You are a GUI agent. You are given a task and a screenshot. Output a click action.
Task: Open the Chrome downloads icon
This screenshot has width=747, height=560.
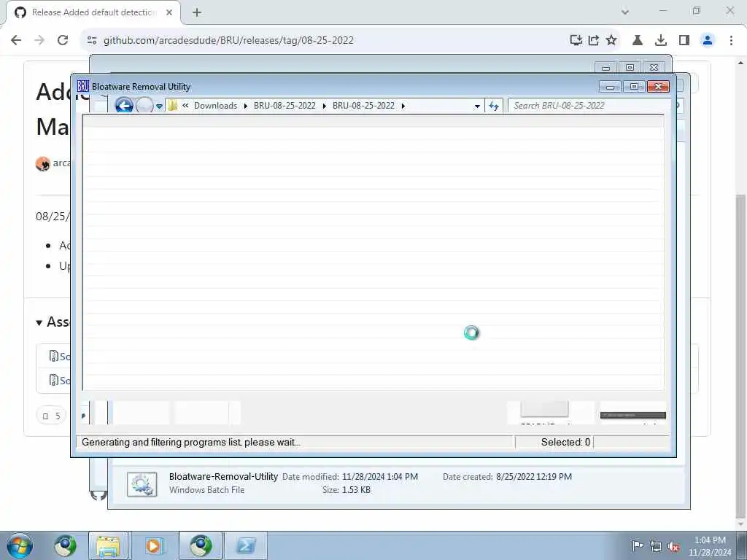coord(661,40)
